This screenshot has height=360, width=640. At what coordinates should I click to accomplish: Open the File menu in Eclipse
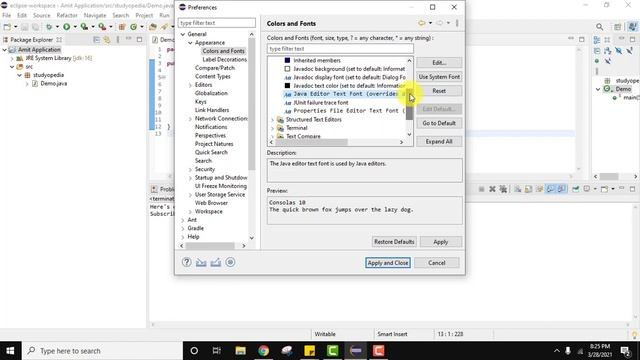(x=7, y=15)
